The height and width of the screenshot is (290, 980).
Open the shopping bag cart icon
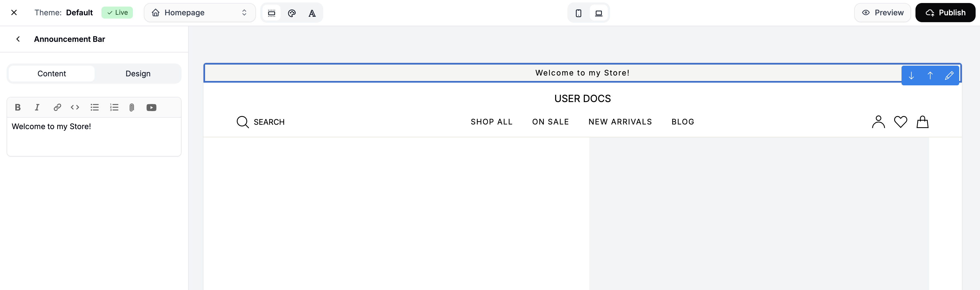[x=923, y=122]
